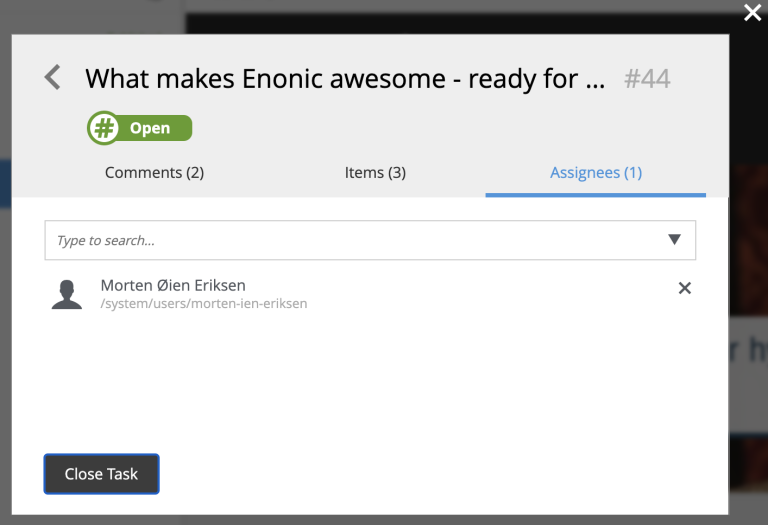Click the hash icon in the status badge
Viewport: 768px width, 525px height.
click(103, 128)
